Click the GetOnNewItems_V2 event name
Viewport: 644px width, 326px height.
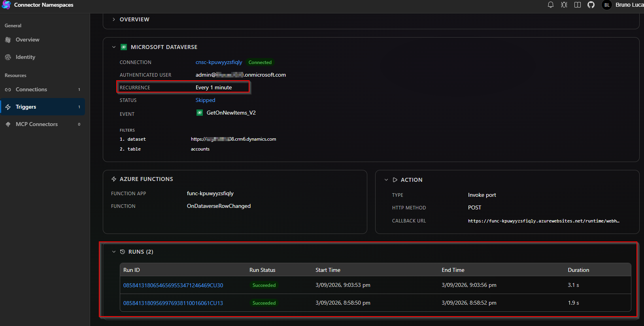[231, 113]
